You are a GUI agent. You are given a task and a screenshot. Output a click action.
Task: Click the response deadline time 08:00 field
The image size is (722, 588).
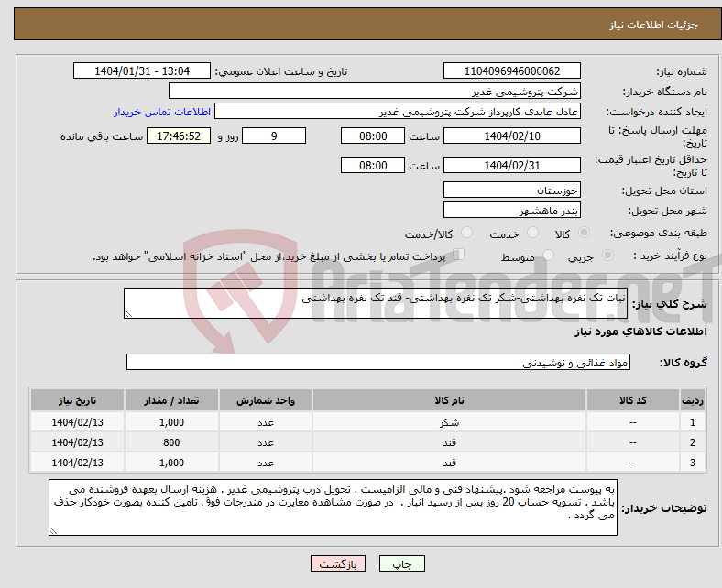point(373,136)
